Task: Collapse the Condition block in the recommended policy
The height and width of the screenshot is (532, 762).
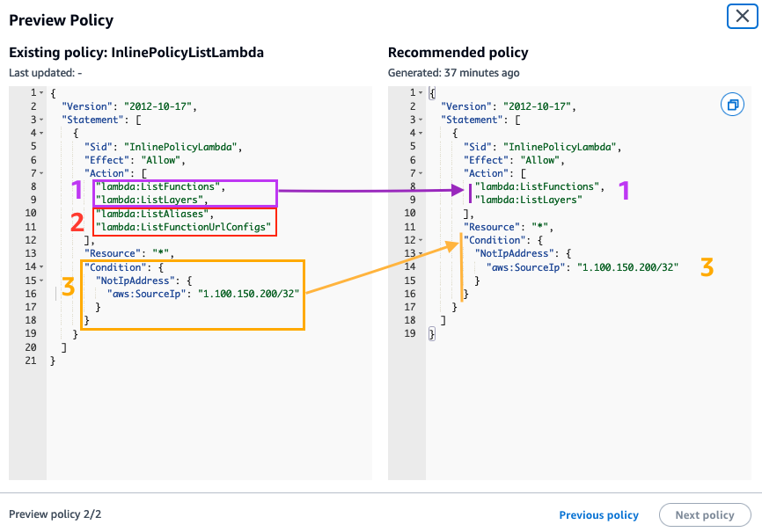Action: [x=421, y=239]
